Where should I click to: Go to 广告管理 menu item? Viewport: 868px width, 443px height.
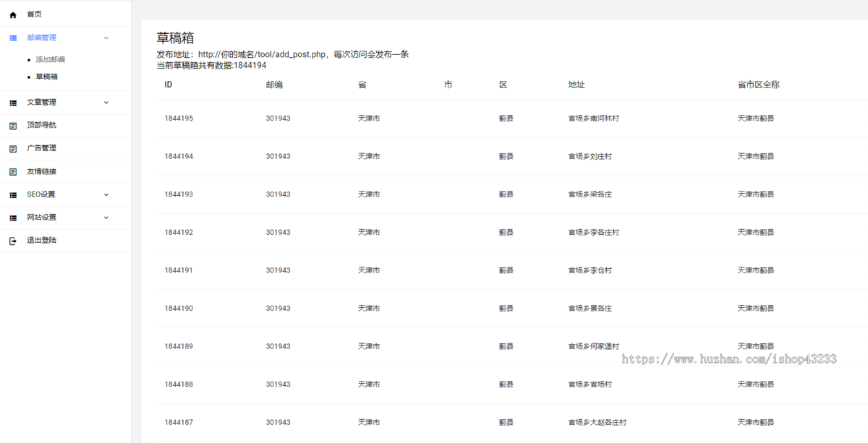click(x=41, y=148)
